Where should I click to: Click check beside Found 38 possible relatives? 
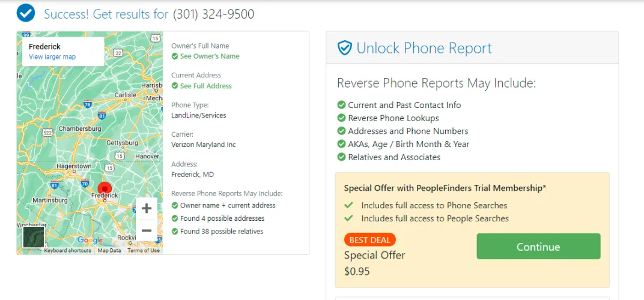point(175,232)
